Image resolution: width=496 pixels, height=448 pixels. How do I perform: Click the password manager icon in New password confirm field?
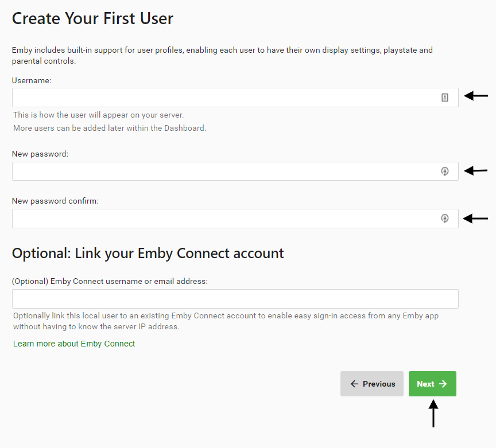click(x=445, y=219)
